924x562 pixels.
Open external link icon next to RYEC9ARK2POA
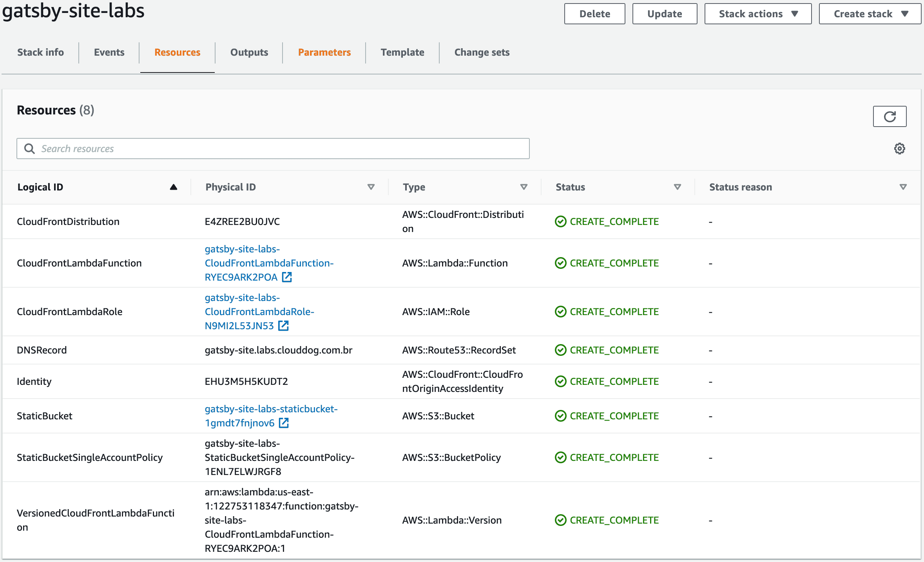(287, 277)
